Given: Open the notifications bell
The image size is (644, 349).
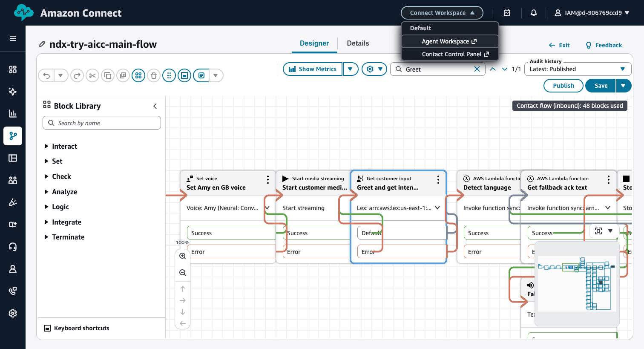Looking at the screenshot, I should (x=534, y=13).
